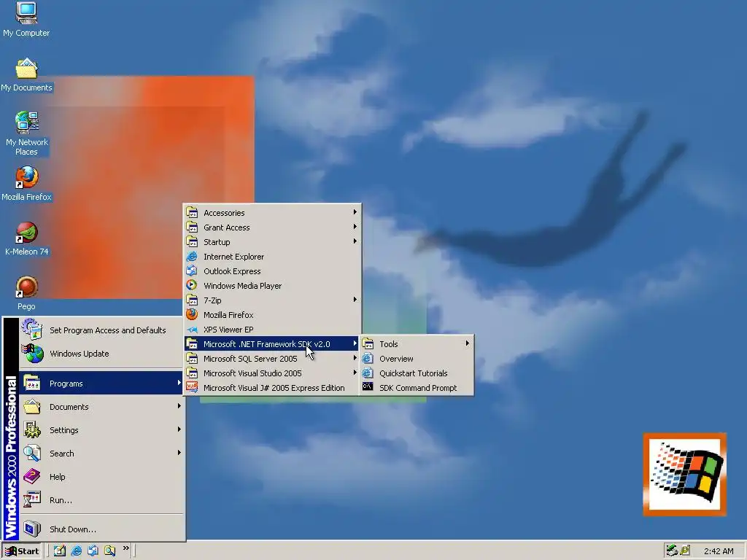Click Mozilla Firefox text in Programs menu
Screen dimensions: 747x560
coord(228,315)
